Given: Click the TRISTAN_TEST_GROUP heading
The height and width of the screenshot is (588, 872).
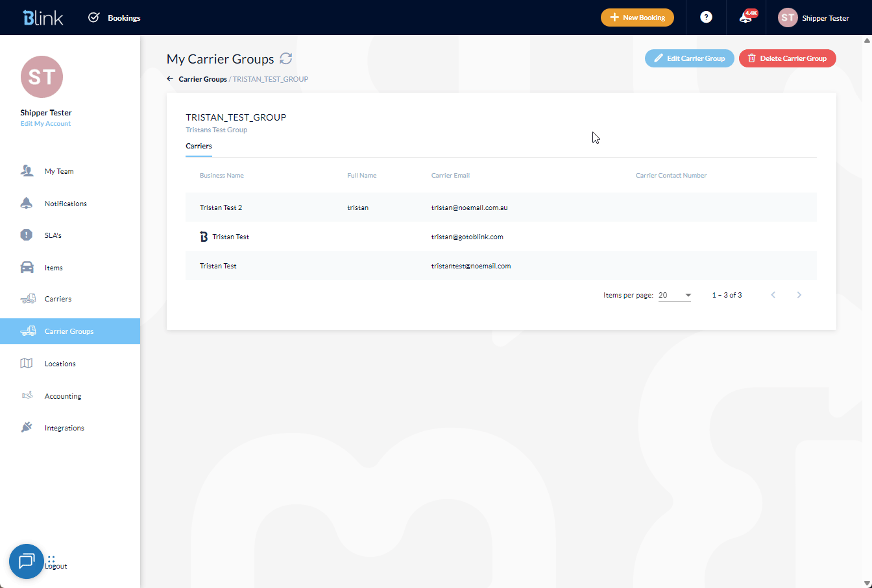Looking at the screenshot, I should [x=236, y=117].
